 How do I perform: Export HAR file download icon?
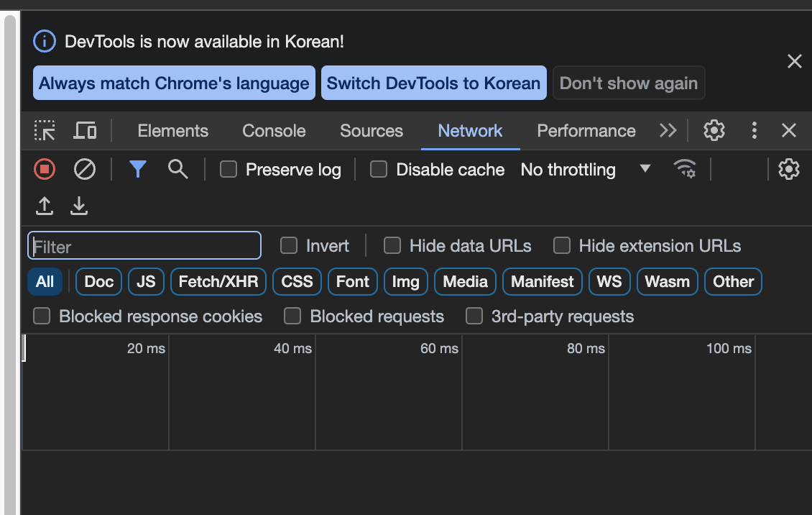79,206
